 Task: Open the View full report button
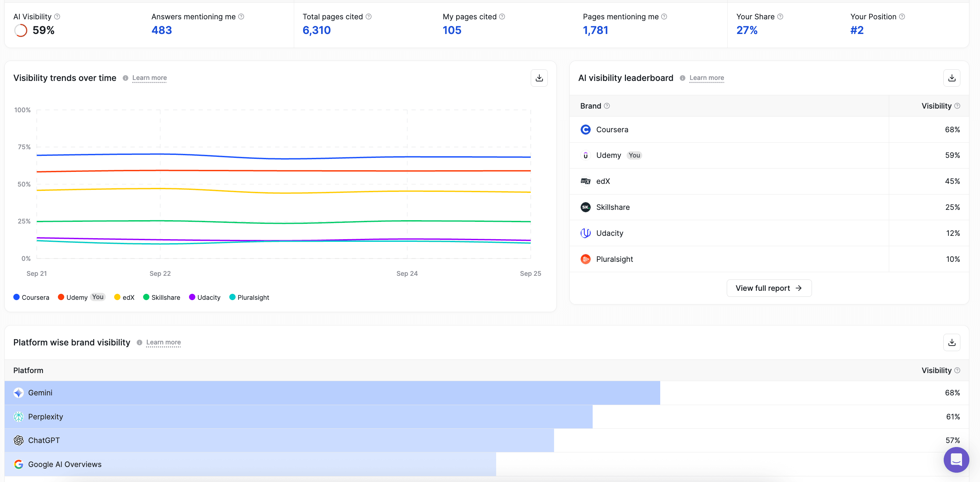(x=768, y=288)
